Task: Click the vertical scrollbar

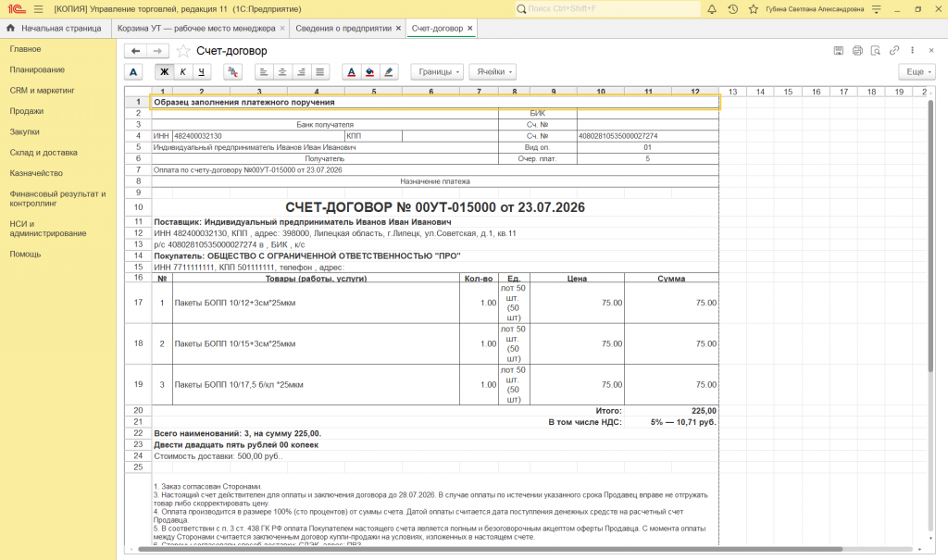Action: point(931,236)
